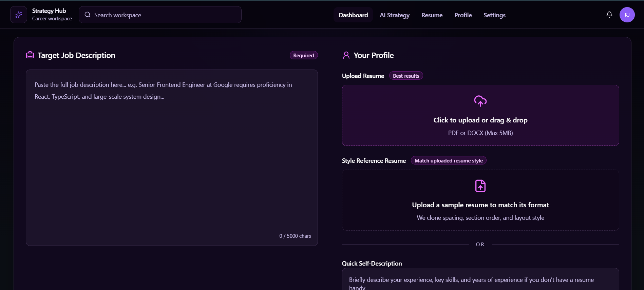Click the cloud upload icon
Image resolution: width=644 pixels, height=290 pixels.
tap(480, 101)
